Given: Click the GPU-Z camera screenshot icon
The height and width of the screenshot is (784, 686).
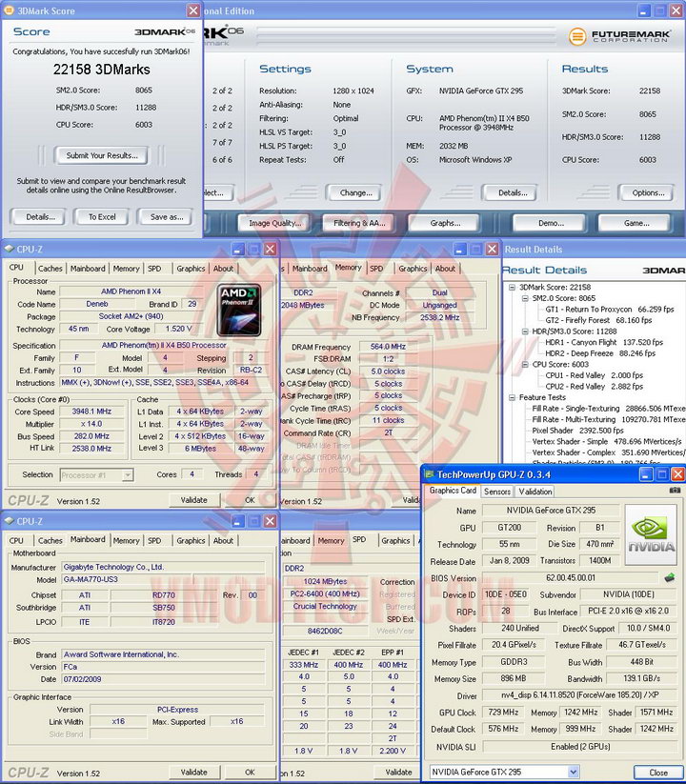Looking at the screenshot, I should point(675,491).
